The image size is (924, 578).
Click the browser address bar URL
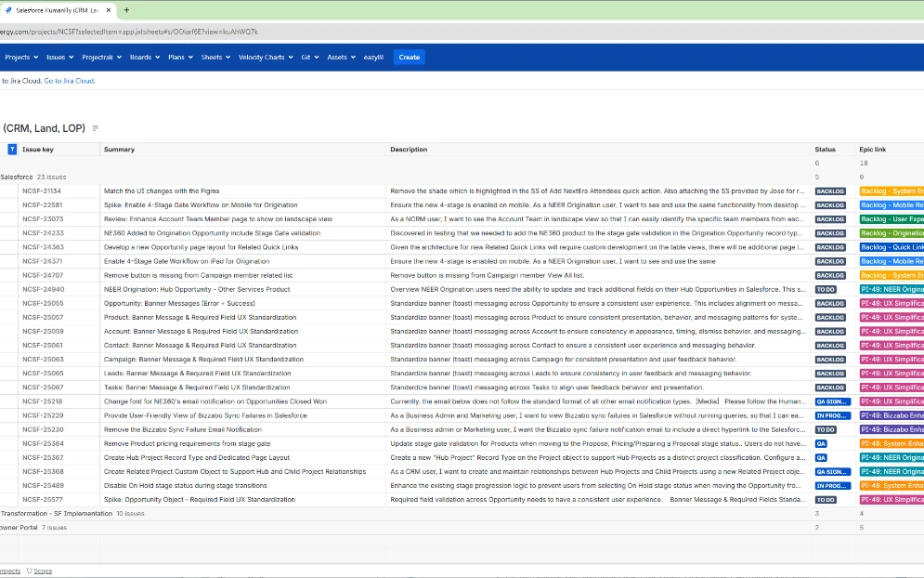tap(128, 32)
